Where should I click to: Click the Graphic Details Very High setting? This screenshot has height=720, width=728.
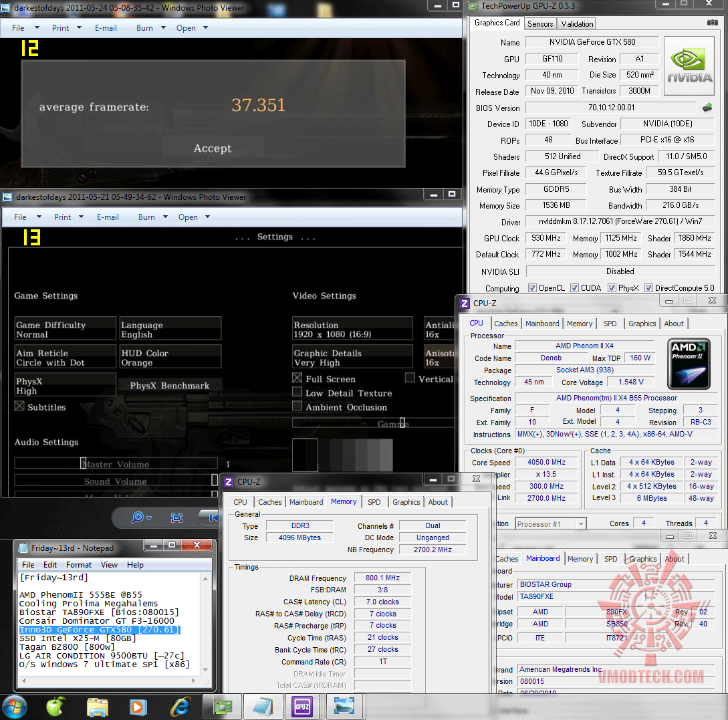[352, 358]
